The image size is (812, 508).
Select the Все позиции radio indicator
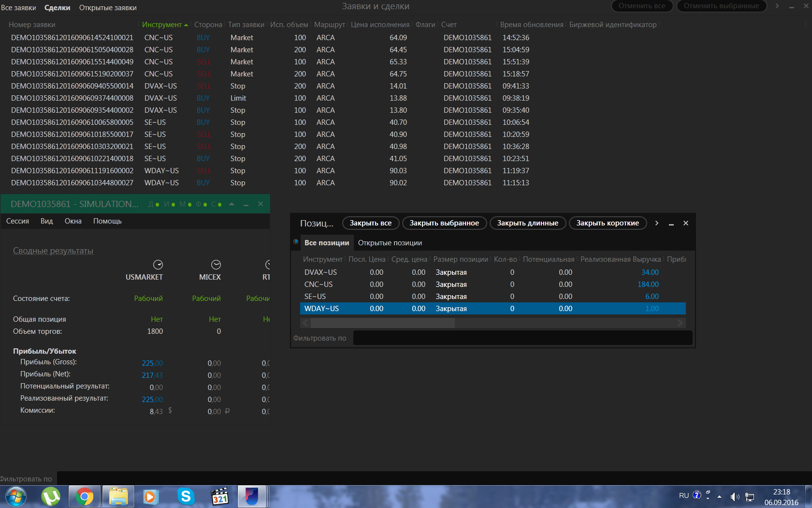point(296,241)
